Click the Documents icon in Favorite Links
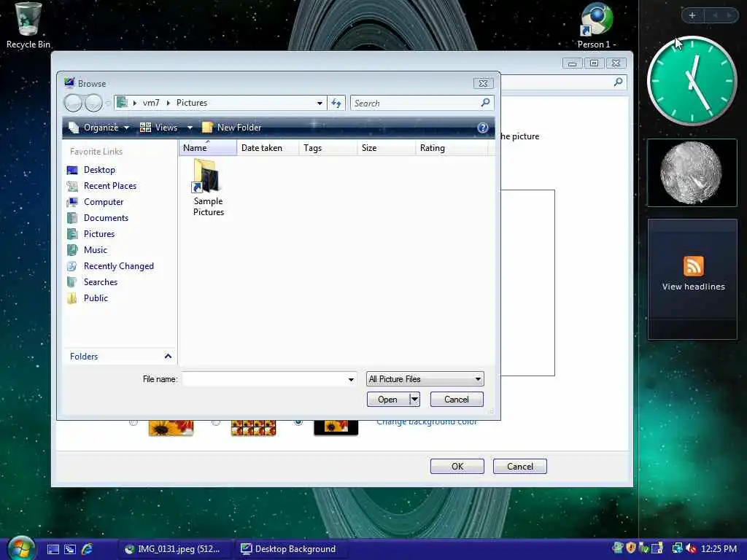Viewport: 747px width, 560px height. [x=72, y=218]
